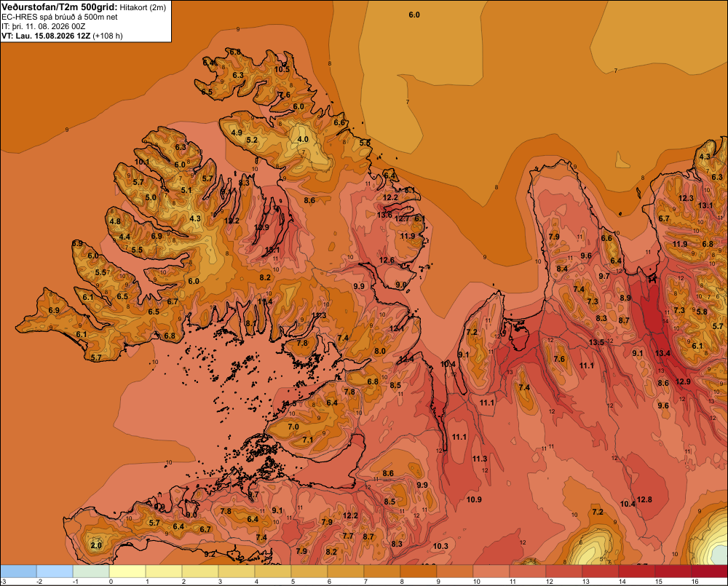Click the 4.9 temperature label on the map

237,132
